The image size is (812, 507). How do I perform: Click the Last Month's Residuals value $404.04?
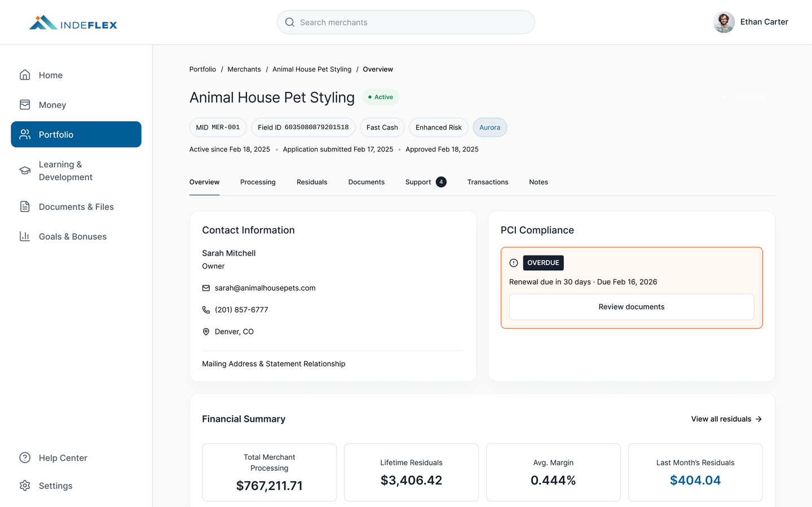(695, 480)
